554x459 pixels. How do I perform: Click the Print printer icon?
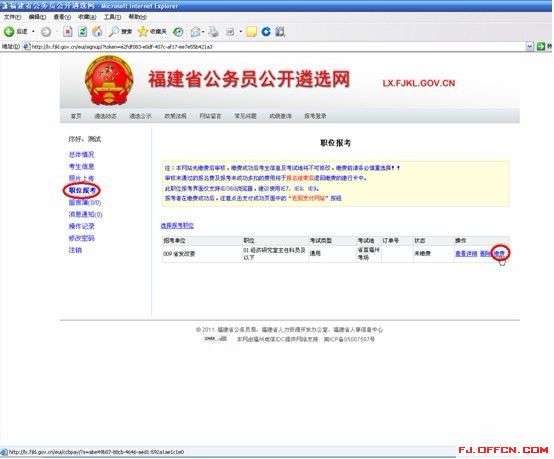pyautogui.click(x=213, y=32)
